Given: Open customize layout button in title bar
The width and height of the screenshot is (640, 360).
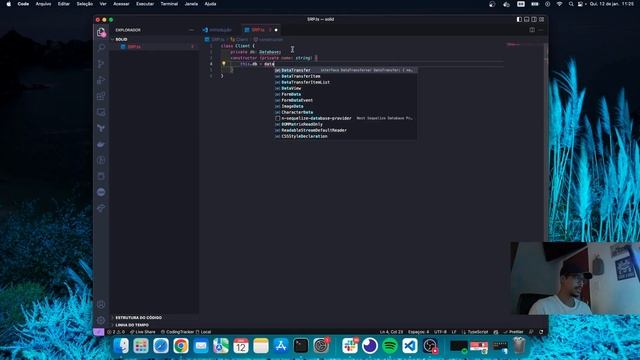Looking at the screenshot, I should 542,19.
